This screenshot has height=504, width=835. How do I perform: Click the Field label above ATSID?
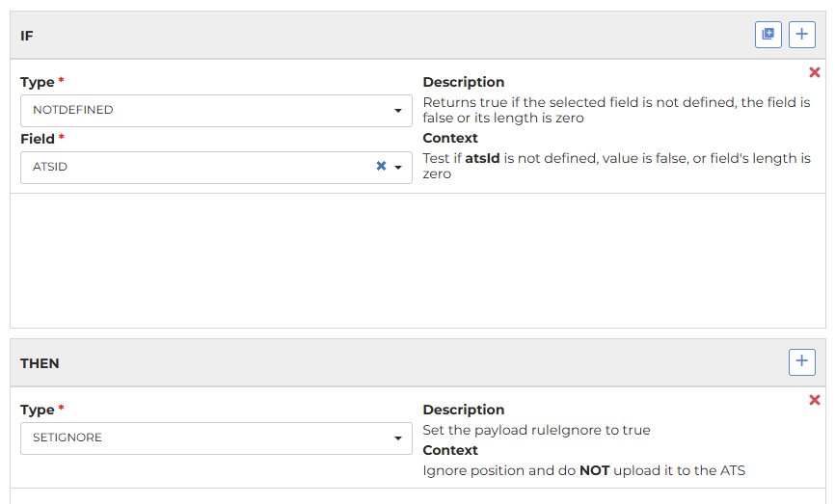tap(38, 139)
